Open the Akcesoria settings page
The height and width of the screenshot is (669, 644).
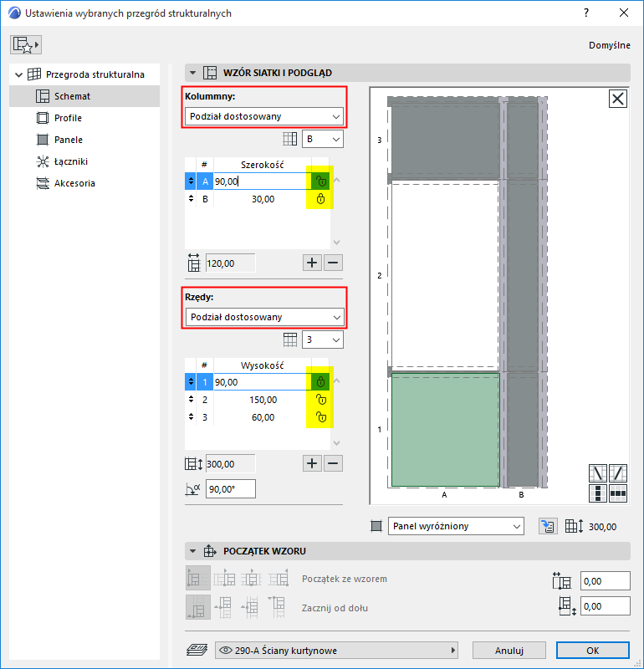pos(74,183)
